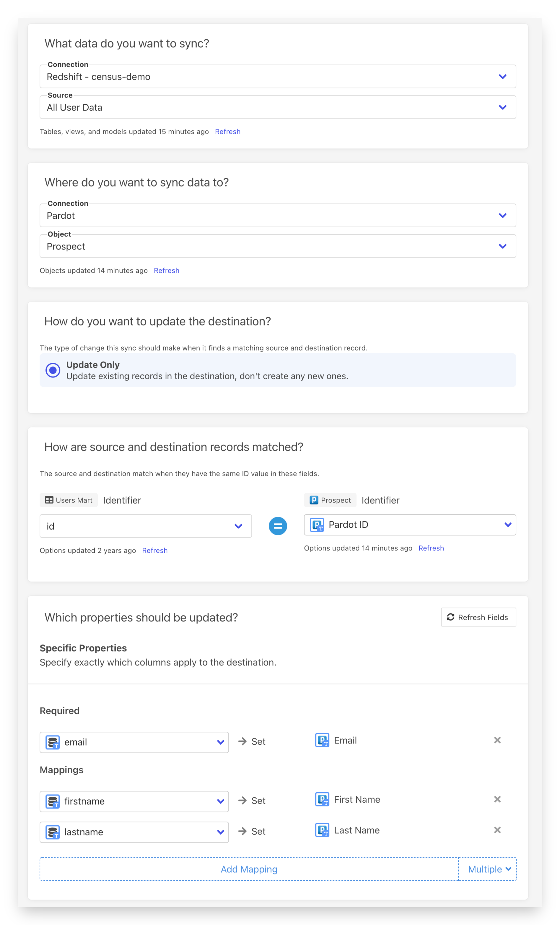Click the Pardot icon next to Email
The width and height of the screenshot is (560, 925).
click(322, 740)
